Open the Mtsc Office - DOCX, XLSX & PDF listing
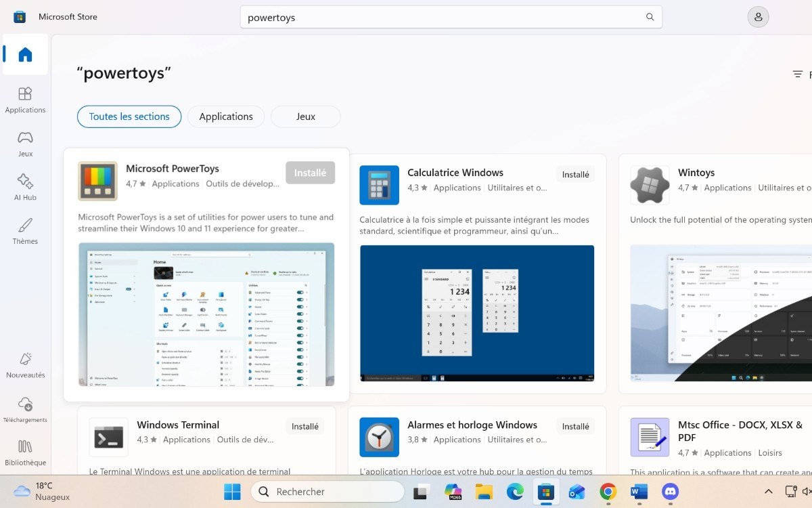Screen dimensions: 812x508 click(740, 431)
